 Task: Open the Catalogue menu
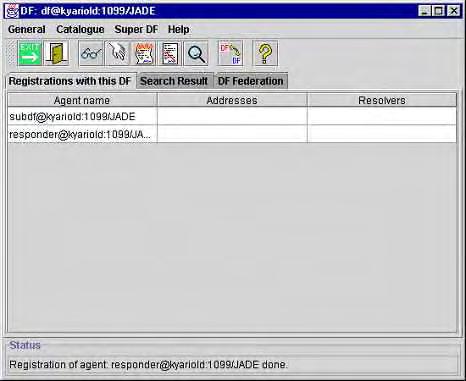point(80,29)
